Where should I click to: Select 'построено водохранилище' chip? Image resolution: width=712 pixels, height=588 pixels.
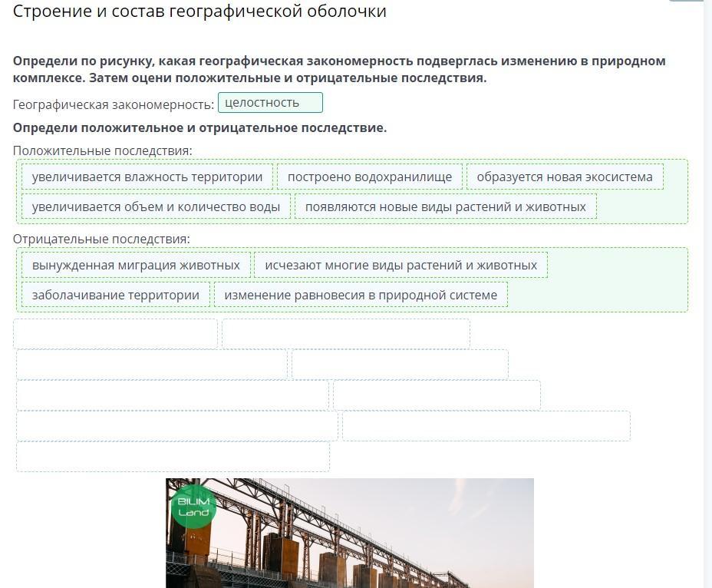click(x=370, y=177)
